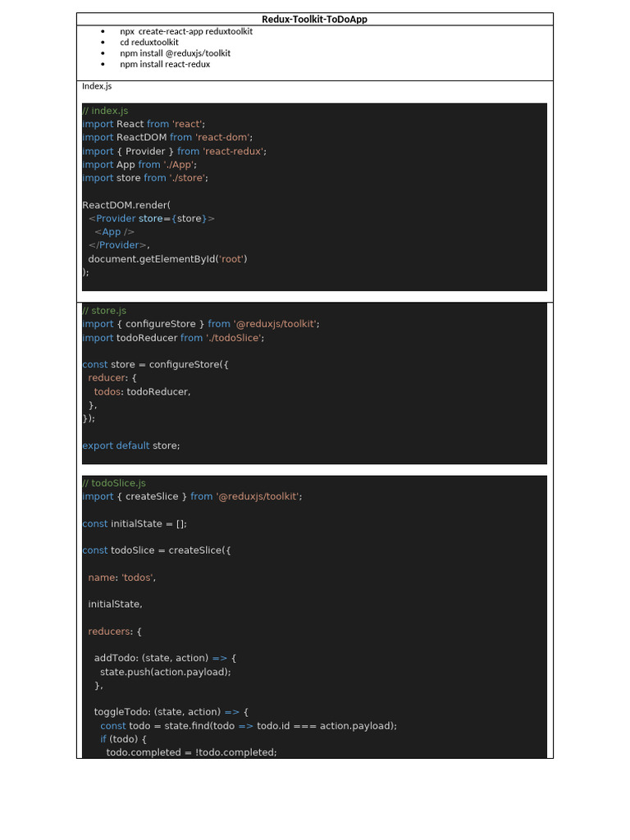Click the npm install react-redux bullet

[165, 64]
